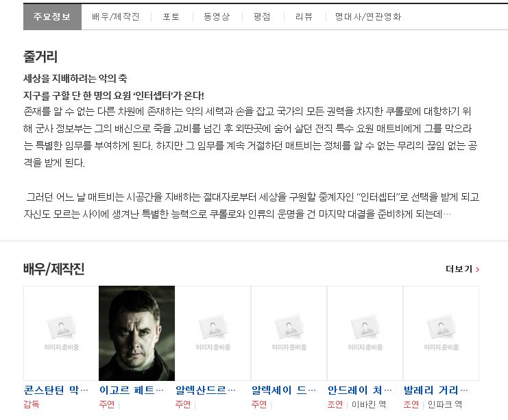Click the red chevron next to 더보기
Screen dimensions: 508x420
477,269
